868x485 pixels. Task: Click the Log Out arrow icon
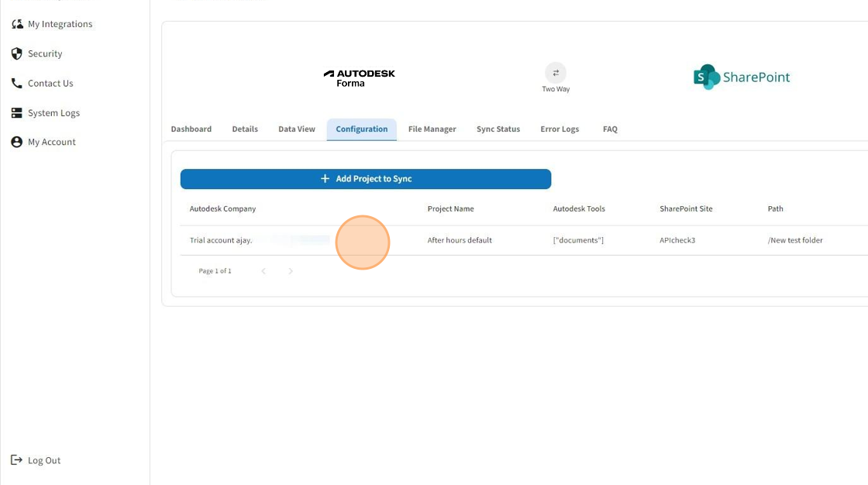(17, 460)
